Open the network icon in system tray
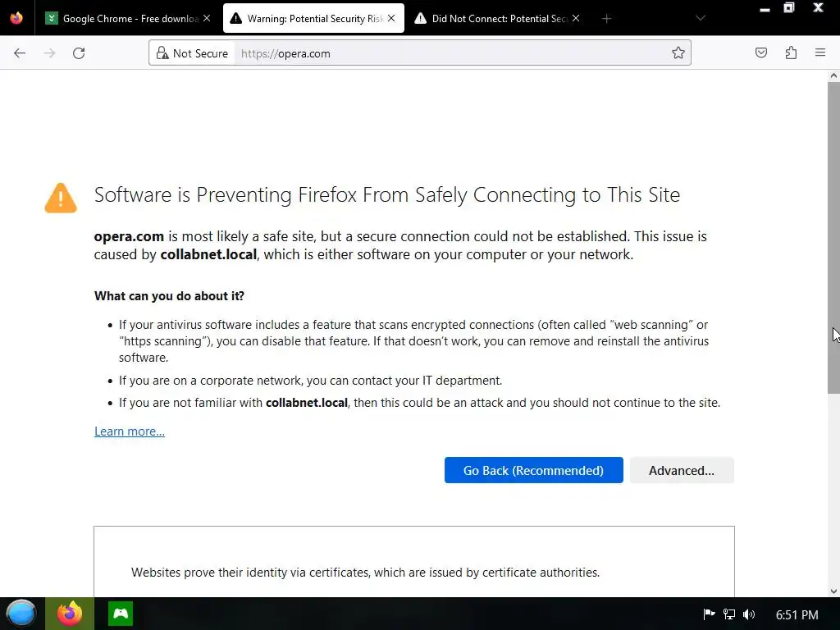The image size is (840, 630). [729, 614]
